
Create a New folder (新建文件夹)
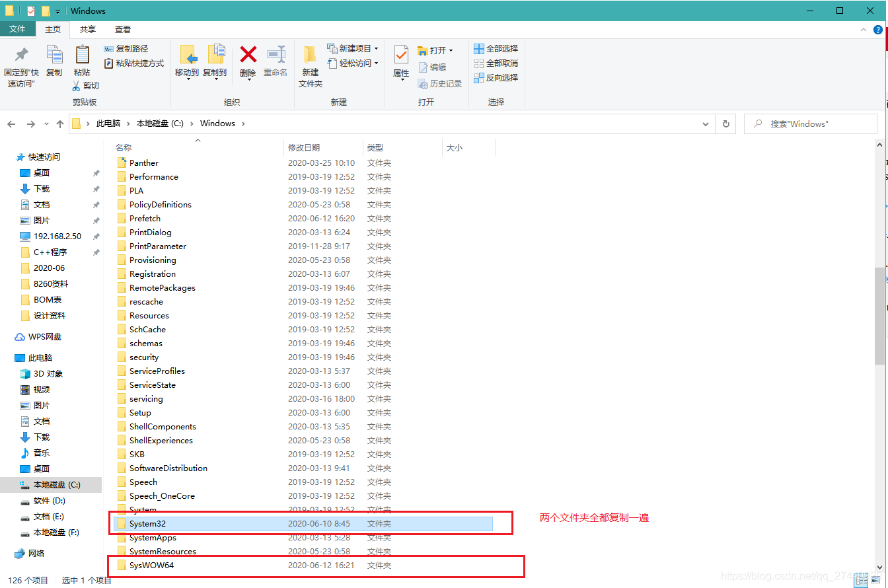(311, 66)
